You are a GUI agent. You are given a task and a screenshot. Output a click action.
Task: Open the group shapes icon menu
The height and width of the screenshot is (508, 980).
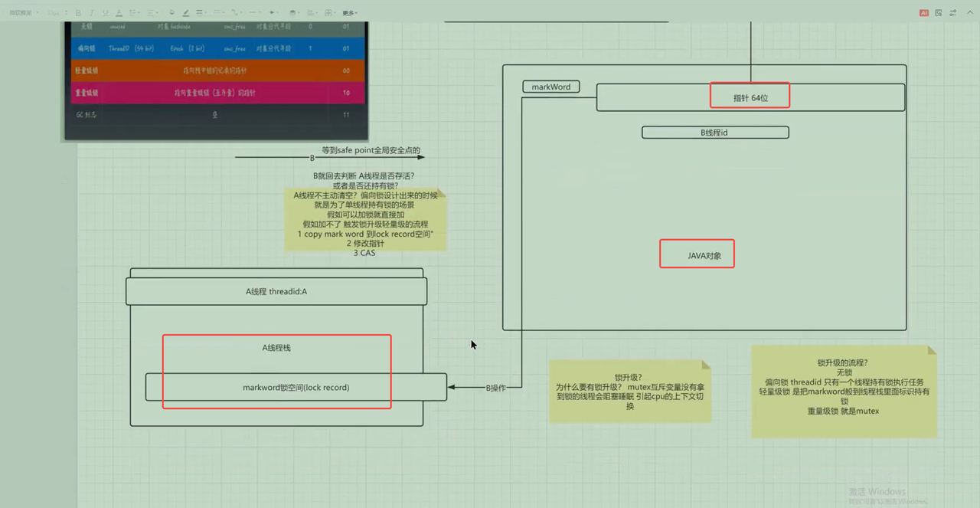[331, 13]
